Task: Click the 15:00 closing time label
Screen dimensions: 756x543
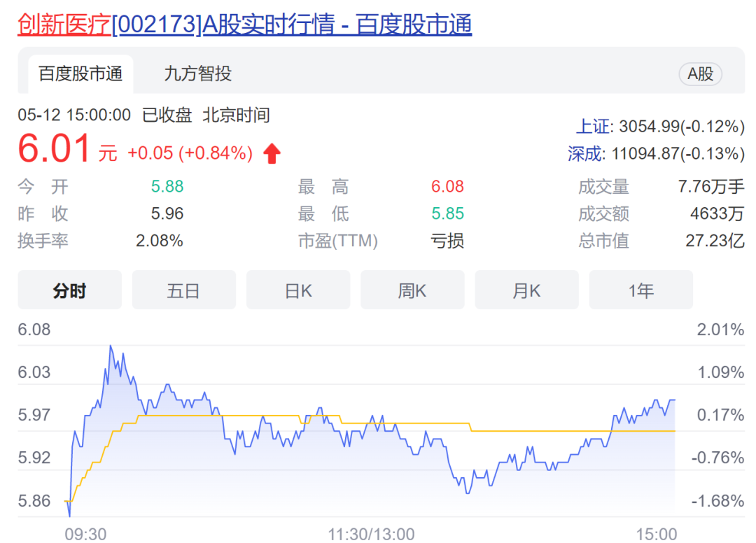Action: pos(656,535)
